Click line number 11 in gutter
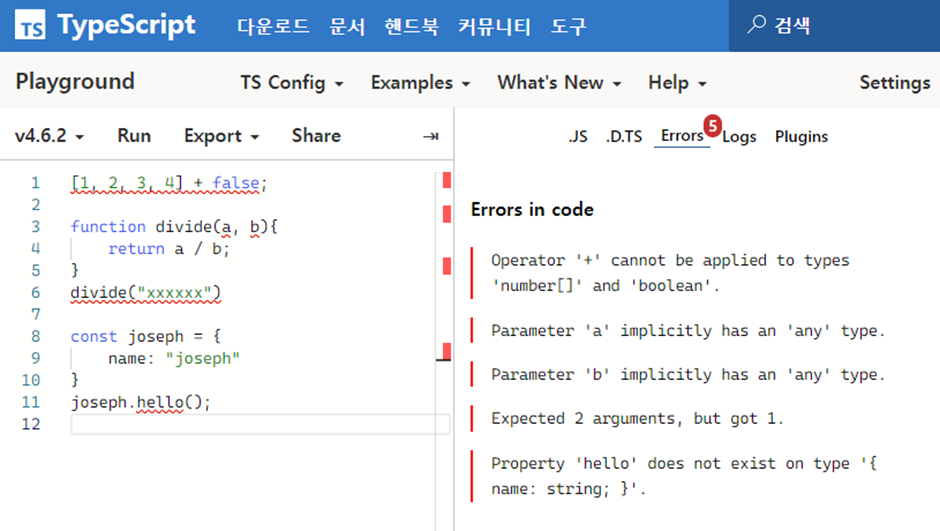This screenshot has height=531, width=940. click(31, 402)
